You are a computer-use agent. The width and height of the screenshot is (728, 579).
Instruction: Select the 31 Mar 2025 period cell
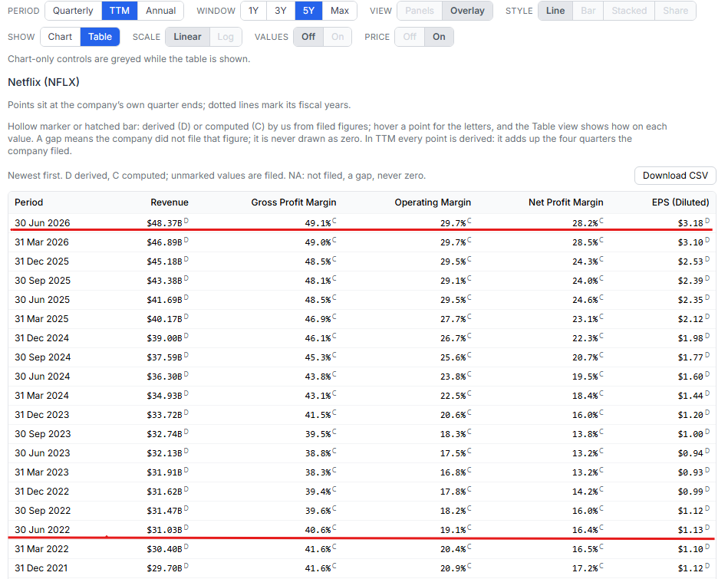tap(41, 319)
